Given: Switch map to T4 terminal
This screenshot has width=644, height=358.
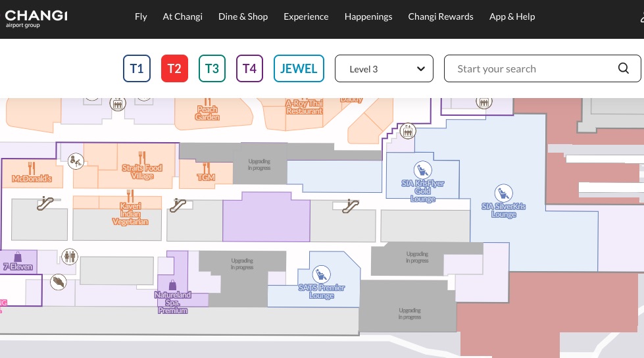Looking at the screenshot, I should pos(249,68).
